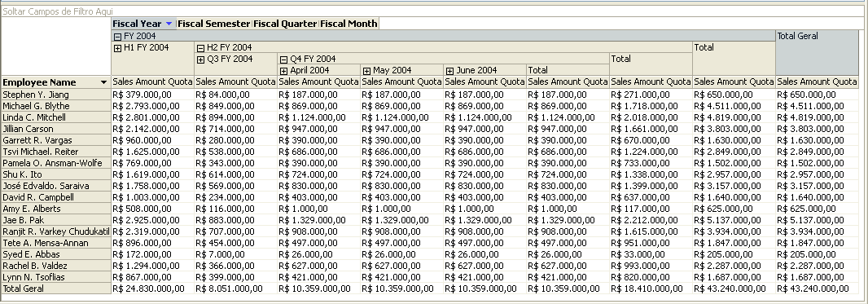The image size is (868, 304).
Task: Open Fiscal Year filter dropdown arrow
Action: coord(169,24)
